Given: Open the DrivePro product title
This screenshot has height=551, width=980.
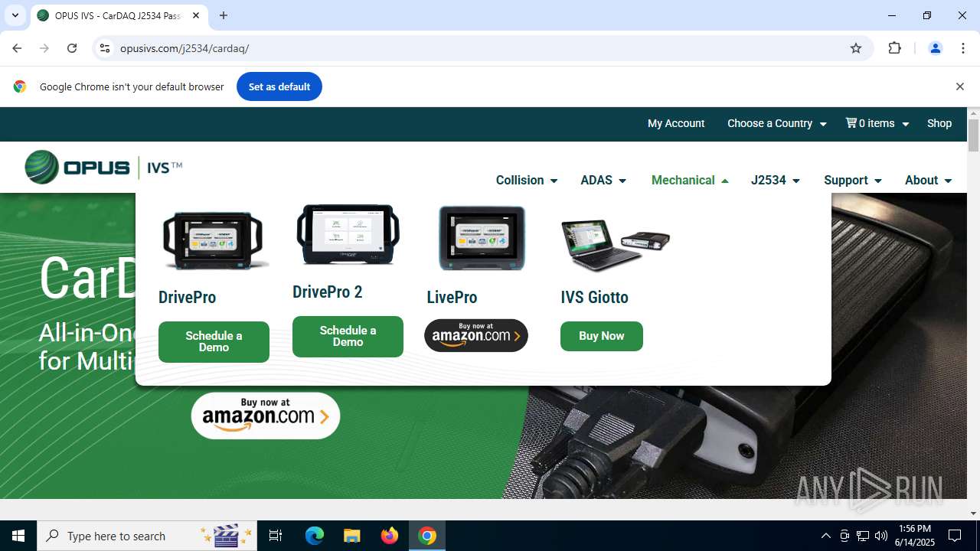Looking at the screenshot, I should 187,298.
